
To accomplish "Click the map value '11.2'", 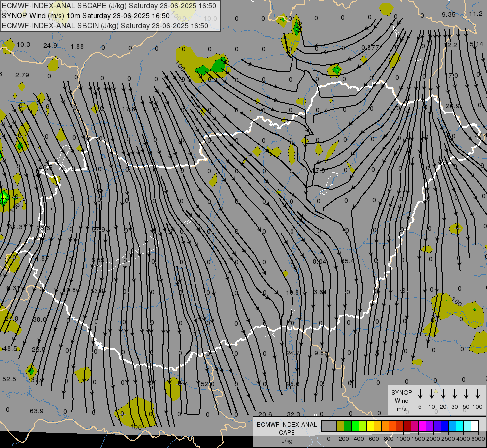I will 476,13.
